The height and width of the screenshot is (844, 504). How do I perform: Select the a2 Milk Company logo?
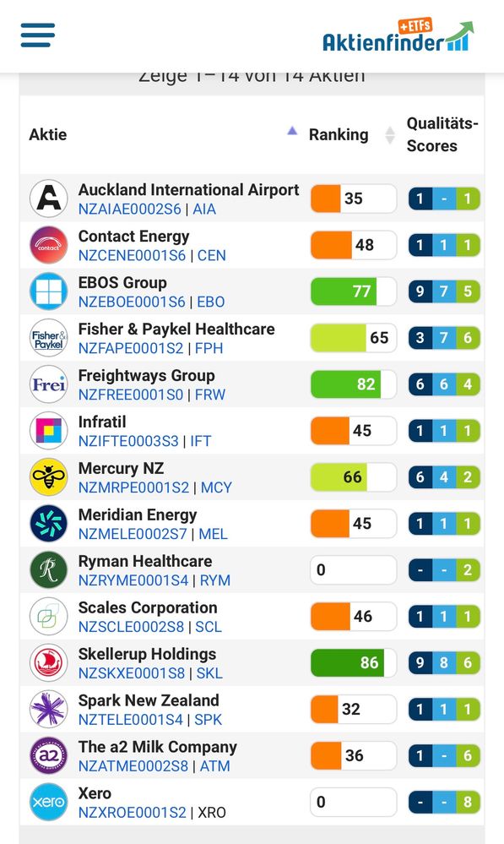[x=48, y=756]
